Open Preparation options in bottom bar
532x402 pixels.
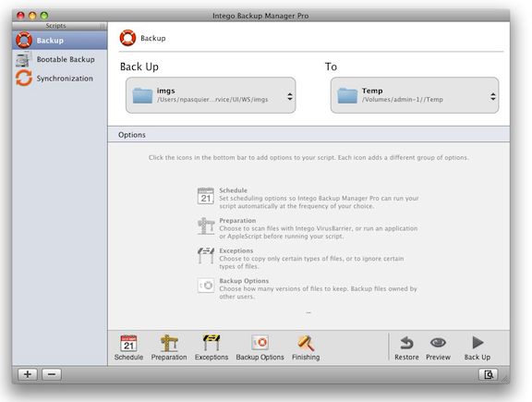(x=169, y=347)
